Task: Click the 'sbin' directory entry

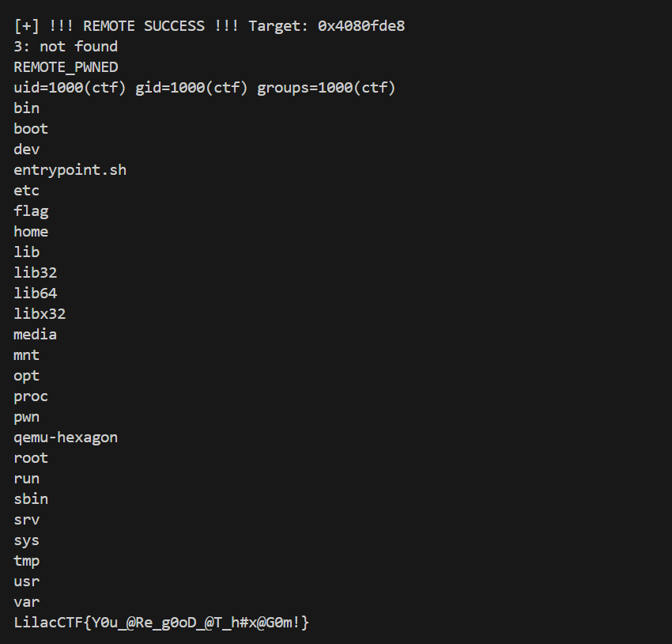Action: (31, 499)
